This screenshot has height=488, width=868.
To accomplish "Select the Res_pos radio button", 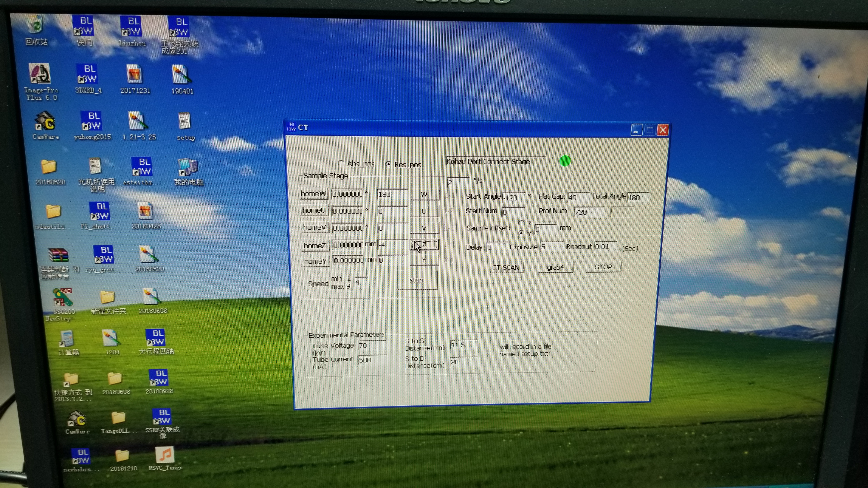I will pos(388,164).
